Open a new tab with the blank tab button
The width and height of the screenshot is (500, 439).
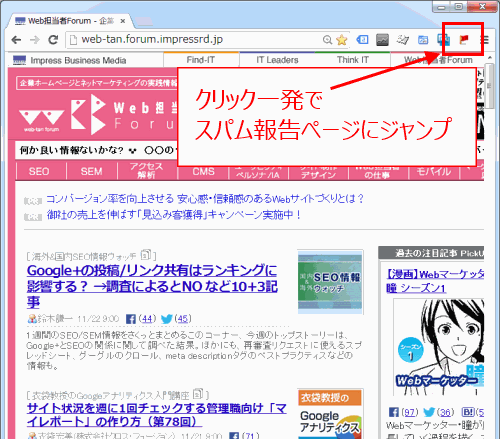144,21
